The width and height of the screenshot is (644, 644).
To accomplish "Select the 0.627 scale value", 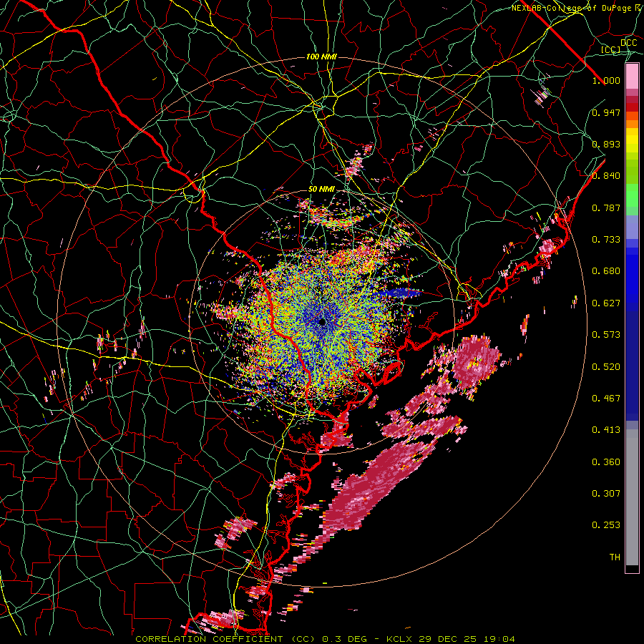I will pos(606,303).
